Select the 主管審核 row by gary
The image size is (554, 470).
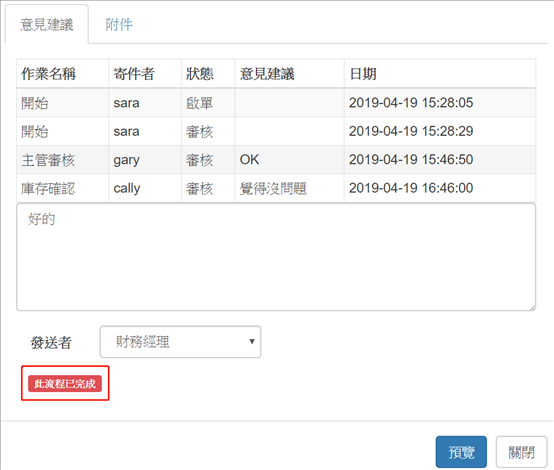pyautogui.click(x=276, y=160)
